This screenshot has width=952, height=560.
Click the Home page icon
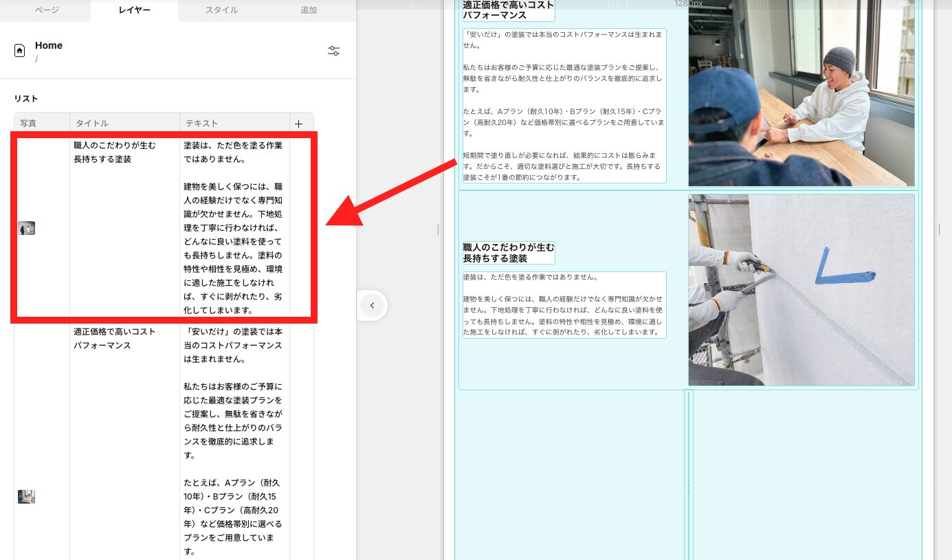[21, 49]
